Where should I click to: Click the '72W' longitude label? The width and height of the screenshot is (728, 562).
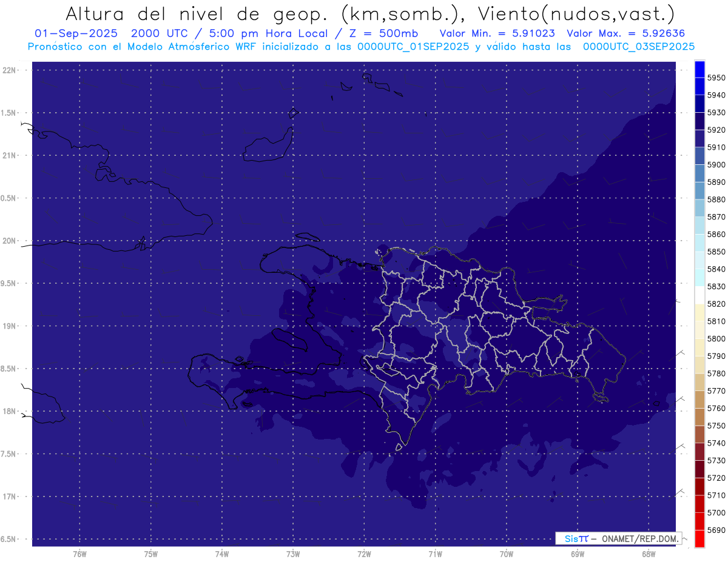(x=364, y=554)
